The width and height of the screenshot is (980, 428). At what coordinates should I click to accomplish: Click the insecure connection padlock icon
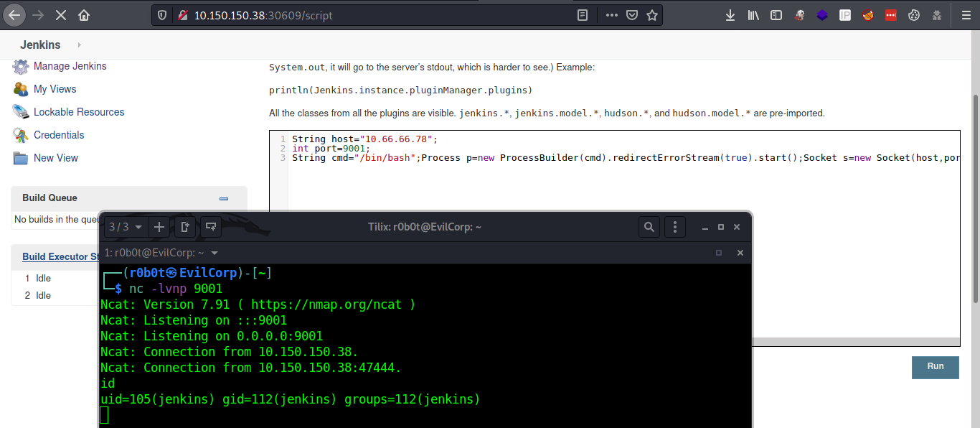(x=183, y=15)
